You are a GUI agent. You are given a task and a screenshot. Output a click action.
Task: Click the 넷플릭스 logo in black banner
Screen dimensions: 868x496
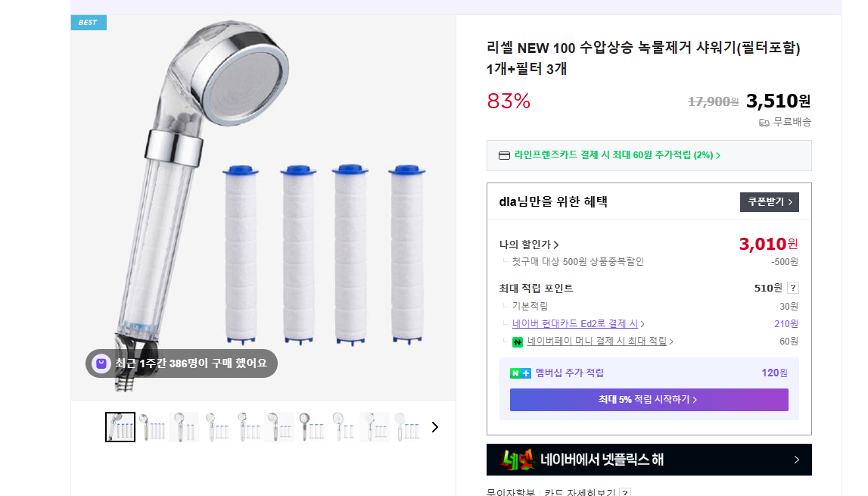pos(518,460)
